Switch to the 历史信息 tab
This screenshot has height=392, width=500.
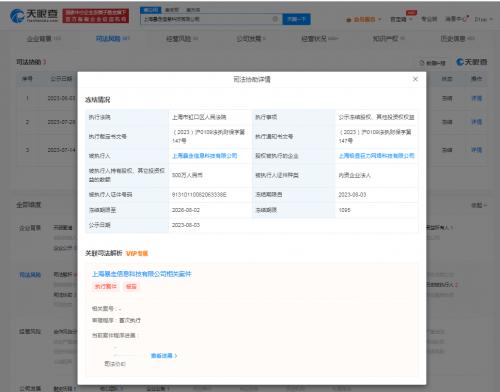[457, 39]
